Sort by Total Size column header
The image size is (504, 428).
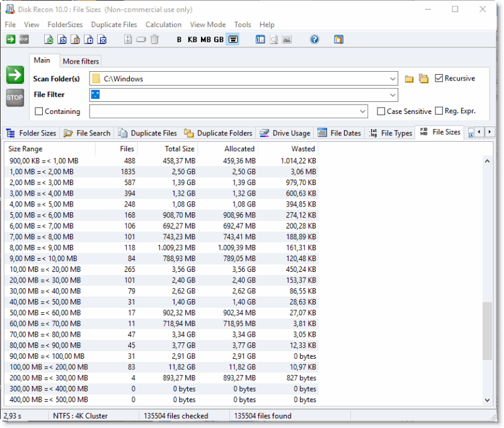point(168,149)
